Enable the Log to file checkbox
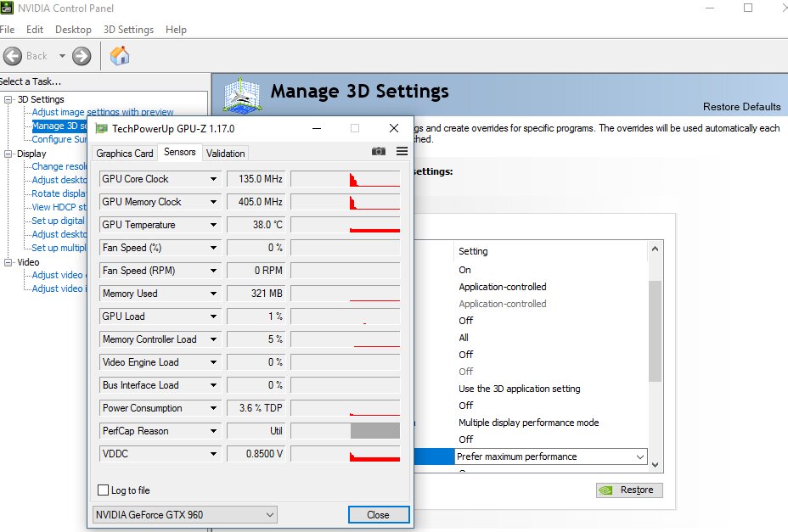 tap(103, 490)
